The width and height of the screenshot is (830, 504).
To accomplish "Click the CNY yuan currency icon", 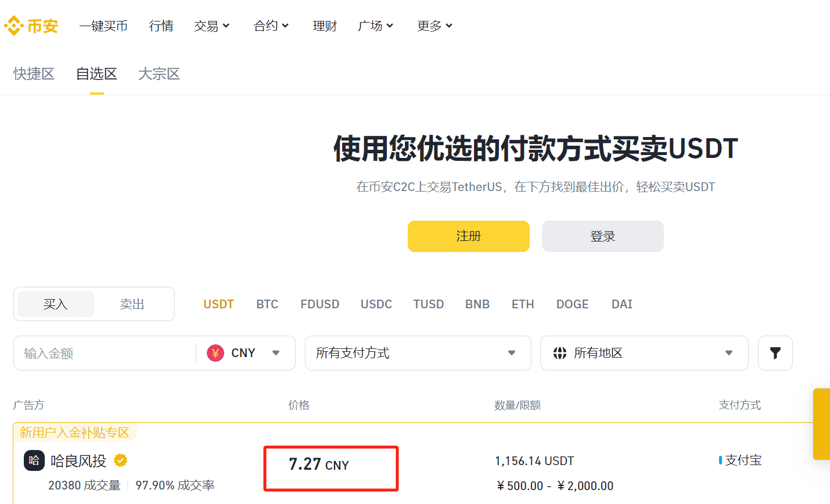I will (215, 353).
